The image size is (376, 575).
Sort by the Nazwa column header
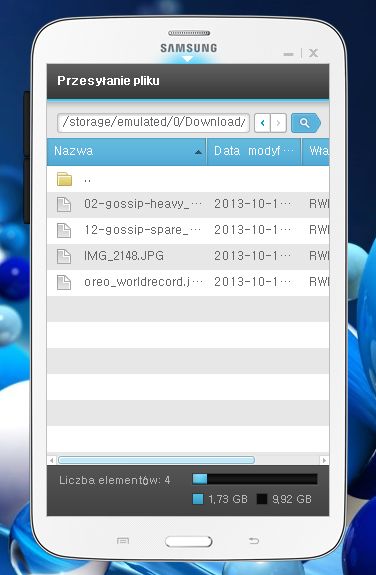[127, 151]
